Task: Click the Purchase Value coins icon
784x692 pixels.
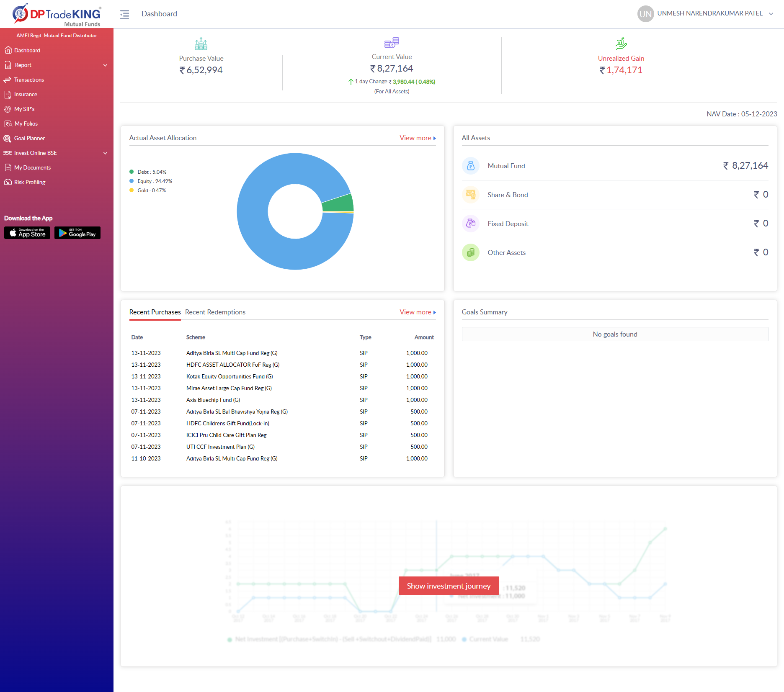Action: click(x=201, y=44)
